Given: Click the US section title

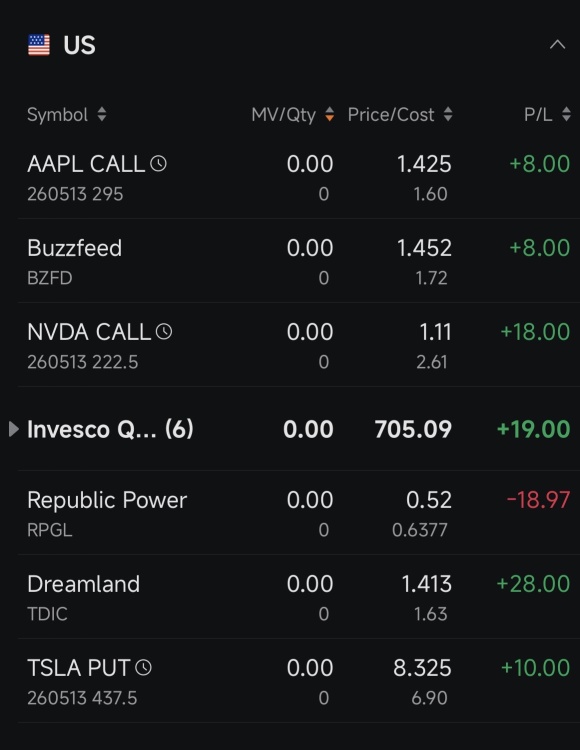Looking at the screenshot, I should point(79,45).
